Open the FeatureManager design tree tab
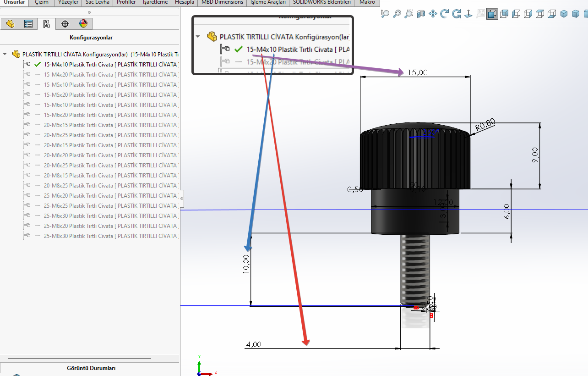588x376 pixels. [x=10, y=24]
